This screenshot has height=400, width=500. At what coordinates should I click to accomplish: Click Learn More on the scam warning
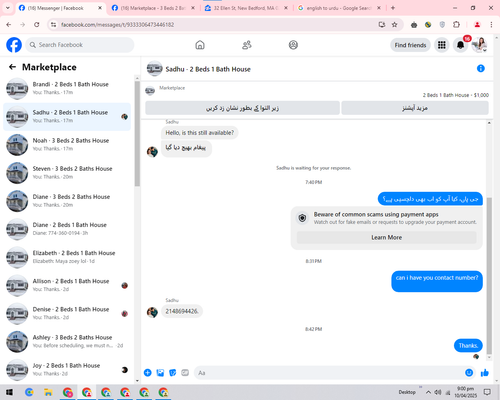click(387, 237)
